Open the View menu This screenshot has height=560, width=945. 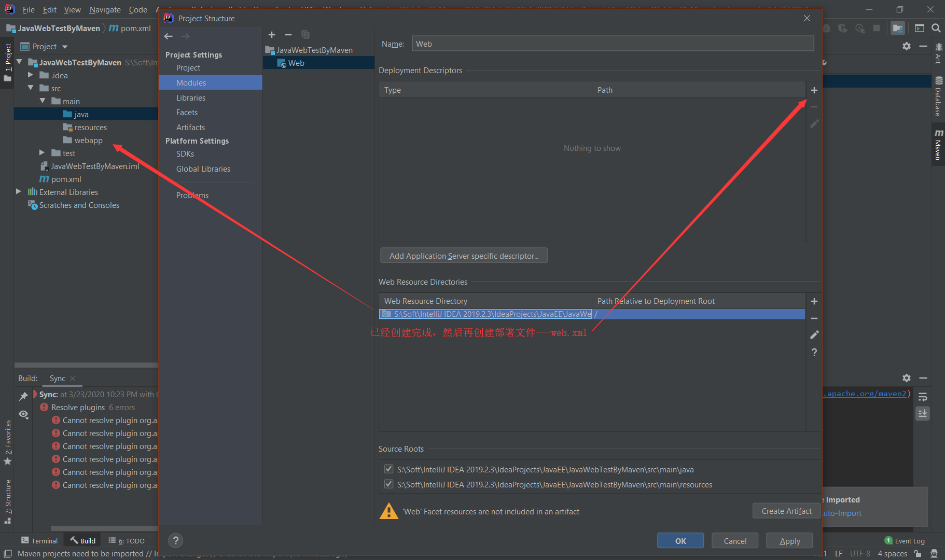tap(73, 10)
